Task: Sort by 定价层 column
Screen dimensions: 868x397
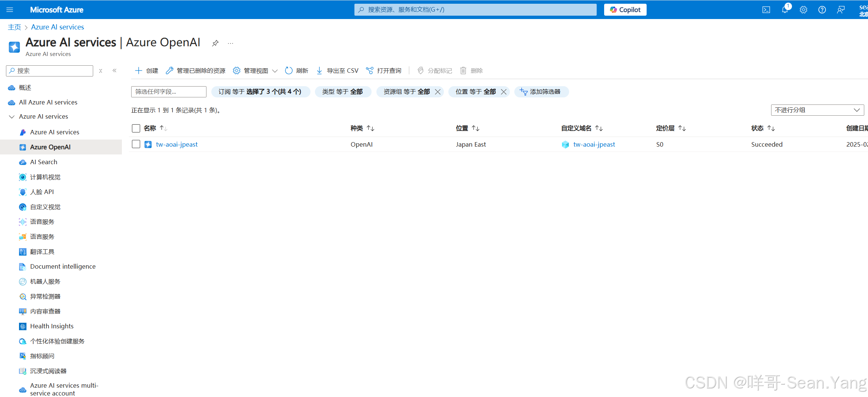Action: point(671,128)
